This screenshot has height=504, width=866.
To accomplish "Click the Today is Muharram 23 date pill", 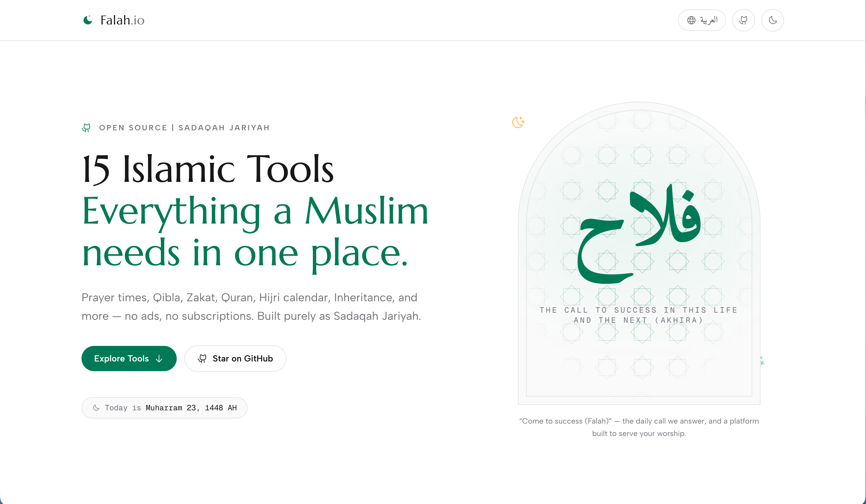I will point(164,408).
